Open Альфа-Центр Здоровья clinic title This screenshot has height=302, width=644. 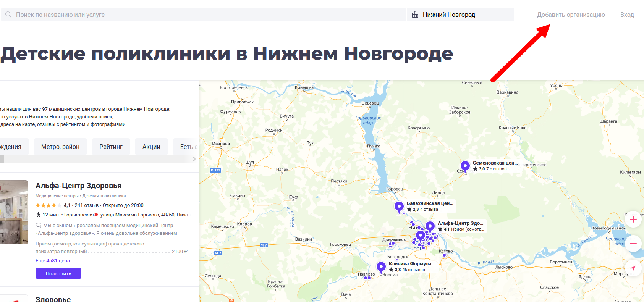click(x=78, y=186)
